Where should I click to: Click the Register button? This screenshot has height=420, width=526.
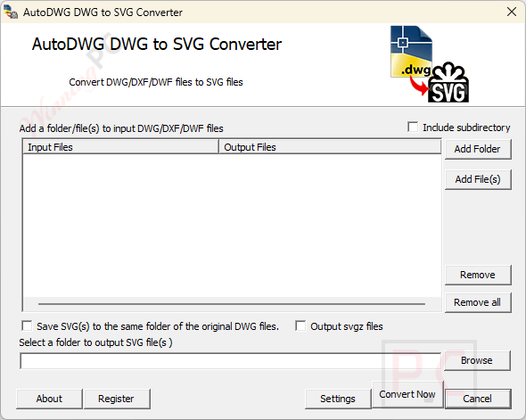click(x=117, y=399)
